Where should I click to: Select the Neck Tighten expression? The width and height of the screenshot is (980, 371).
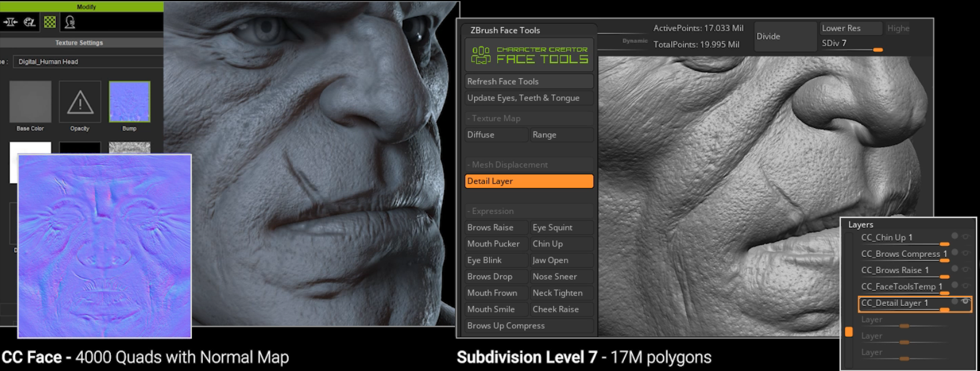pos(562,293)
